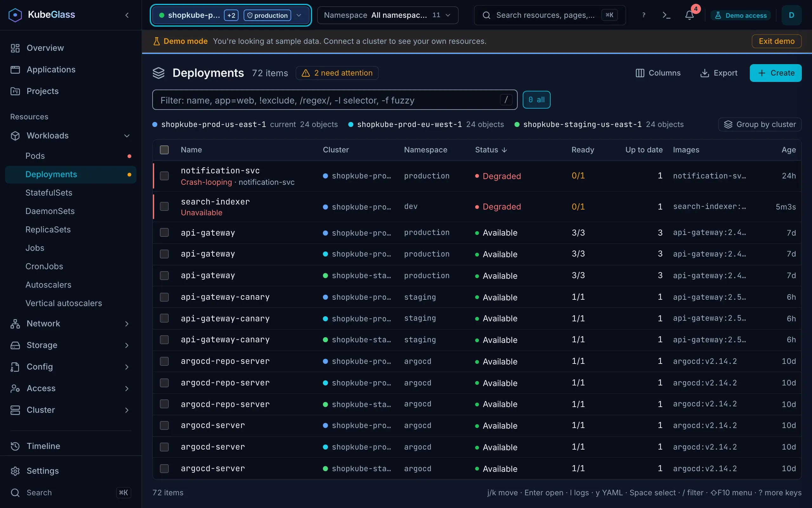This screenshot has height=508, width=812.
Task: Open the notifications bell
Action: click(690, 15)
